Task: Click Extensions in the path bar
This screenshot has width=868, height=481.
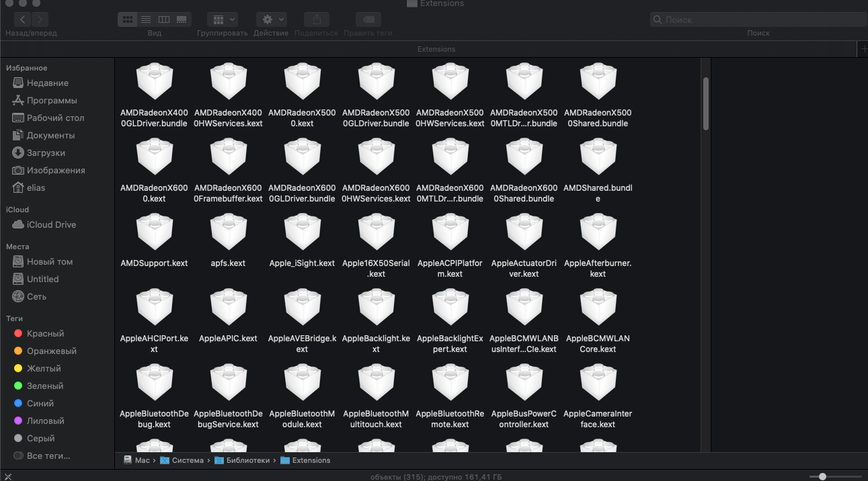Action: (x=305, y=460)
